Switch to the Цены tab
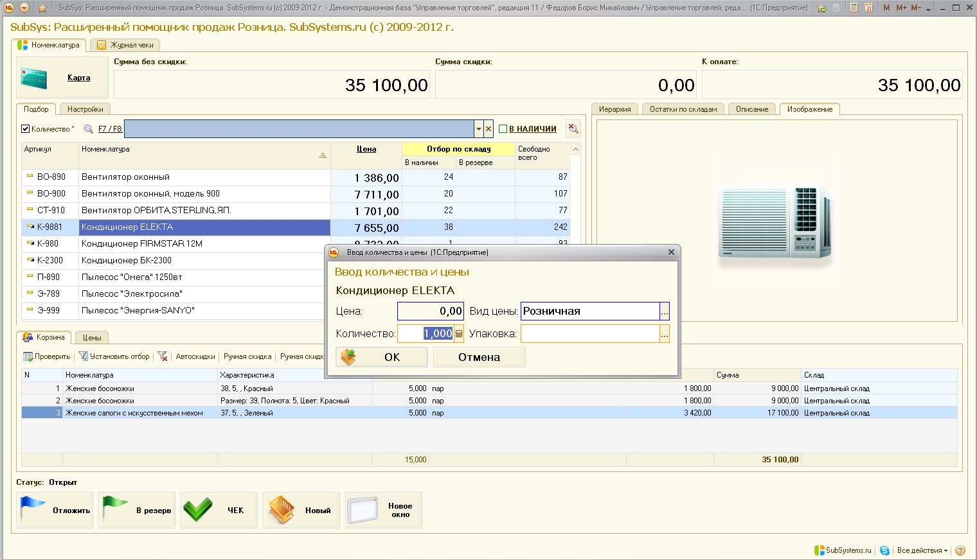The height and width of the screenshot is (560, 977). [x=92, y=337]
